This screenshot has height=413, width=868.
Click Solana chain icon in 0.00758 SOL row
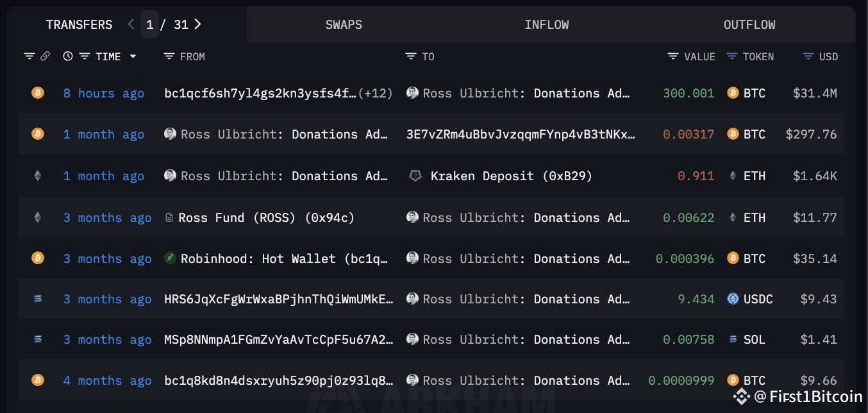38,339
